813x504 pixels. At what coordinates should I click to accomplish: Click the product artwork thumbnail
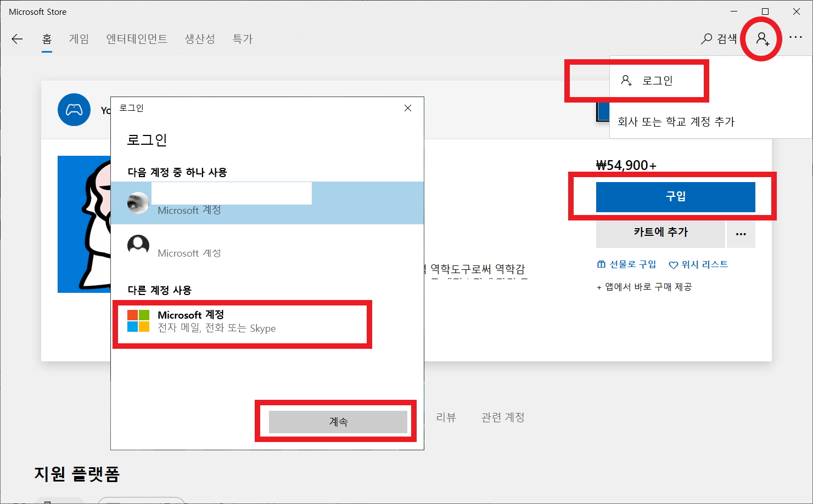84,224
